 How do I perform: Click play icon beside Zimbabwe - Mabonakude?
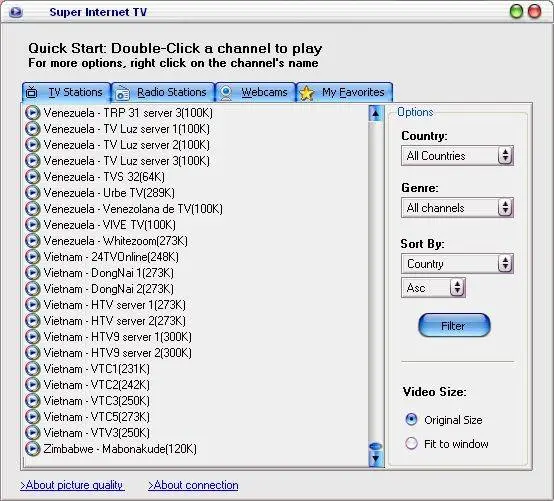[x=33, y=449]
